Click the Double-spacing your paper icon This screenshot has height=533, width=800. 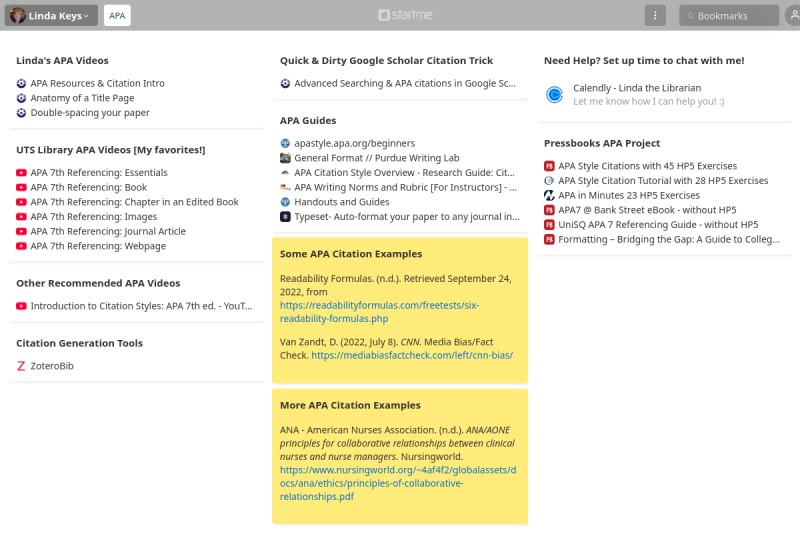click(x=21, y=113)
